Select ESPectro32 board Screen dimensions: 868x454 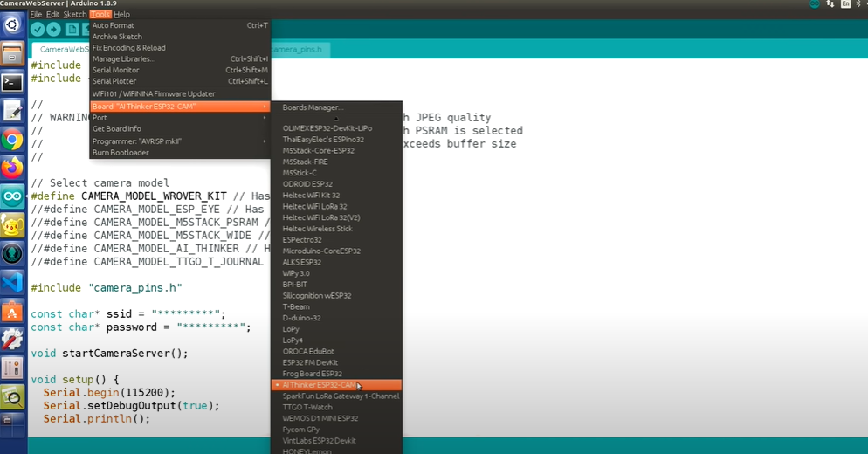336,240
